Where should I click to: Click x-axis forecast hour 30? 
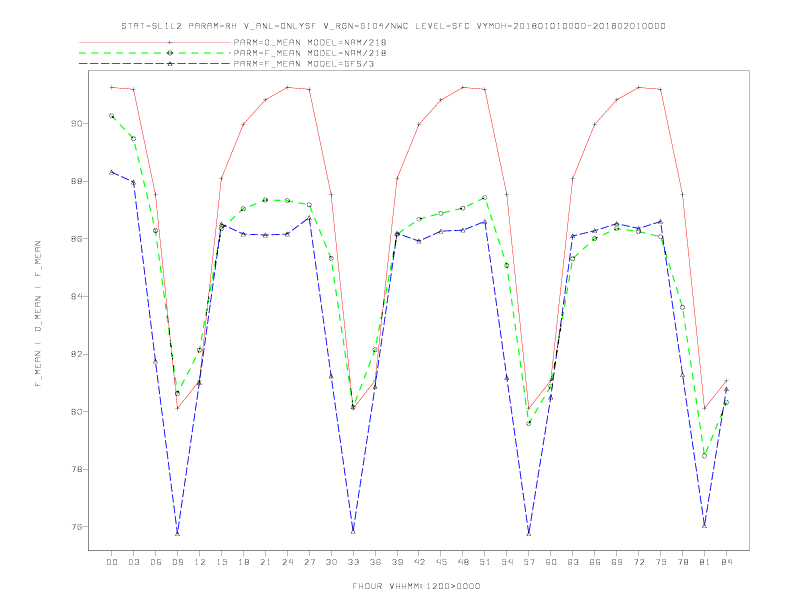[331, 562]
